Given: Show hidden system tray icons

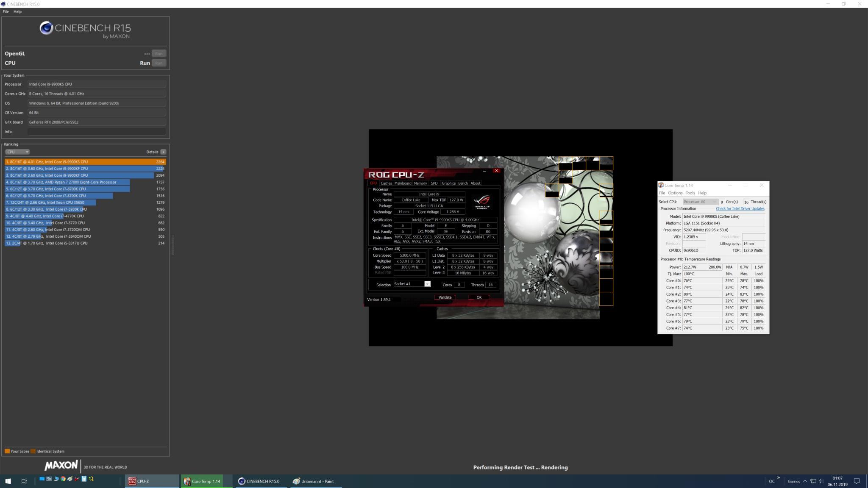Looking at the screenshot, I should 805,481.
